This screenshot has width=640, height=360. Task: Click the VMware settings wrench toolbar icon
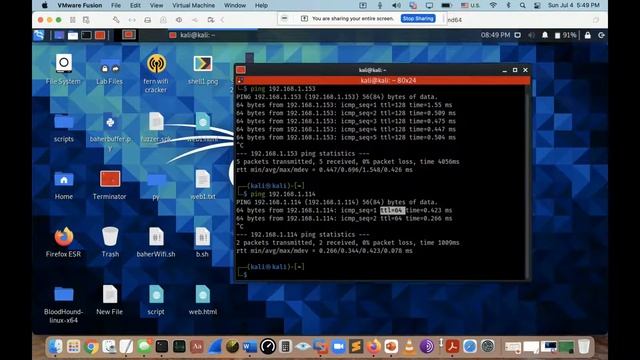point(116,20)
